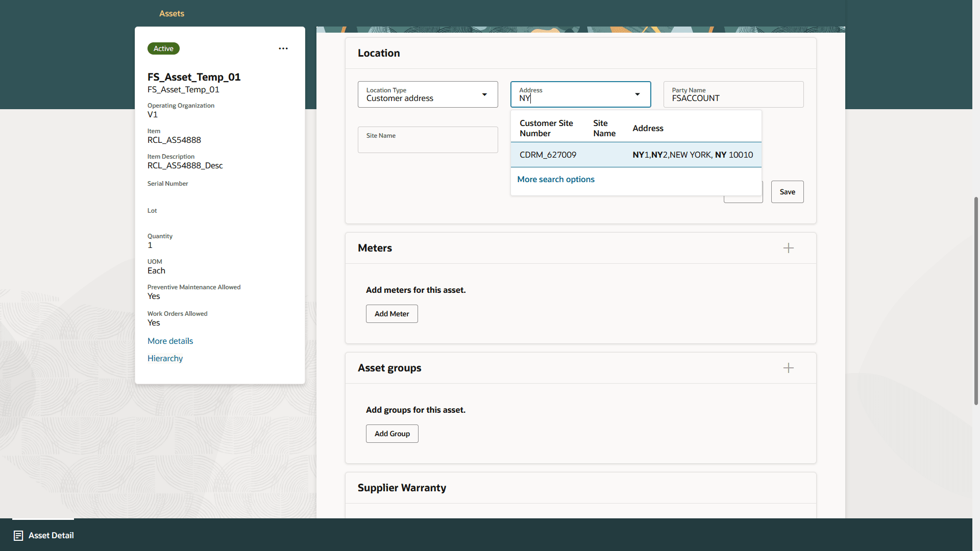Click the NY1,NY2,NEW YORK, NY 10010 address text

[693, 155]
